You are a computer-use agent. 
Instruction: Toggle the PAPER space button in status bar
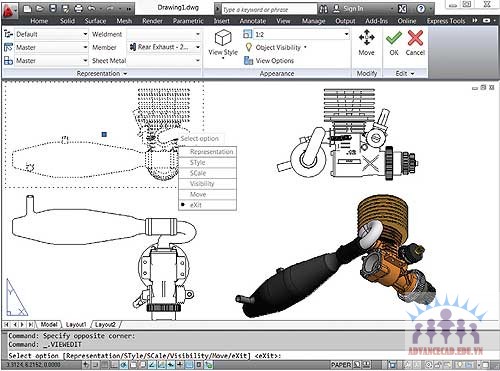(341, 364)
